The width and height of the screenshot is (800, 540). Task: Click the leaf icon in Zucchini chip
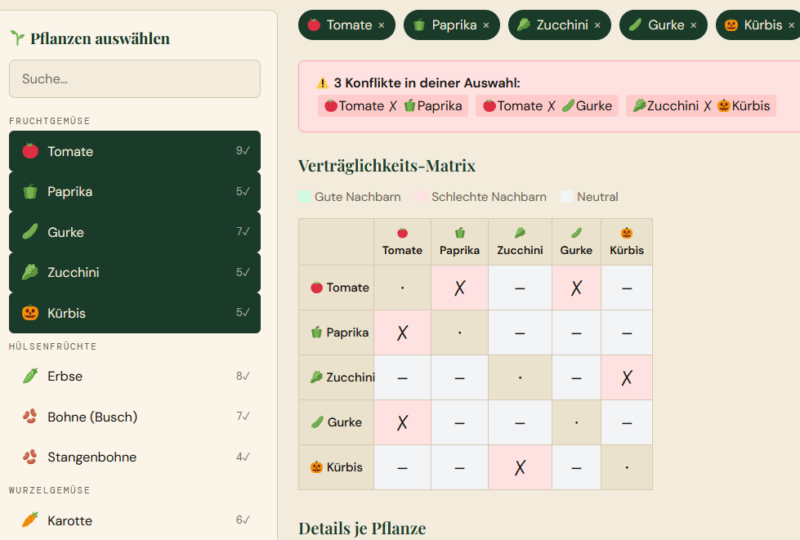523,25
